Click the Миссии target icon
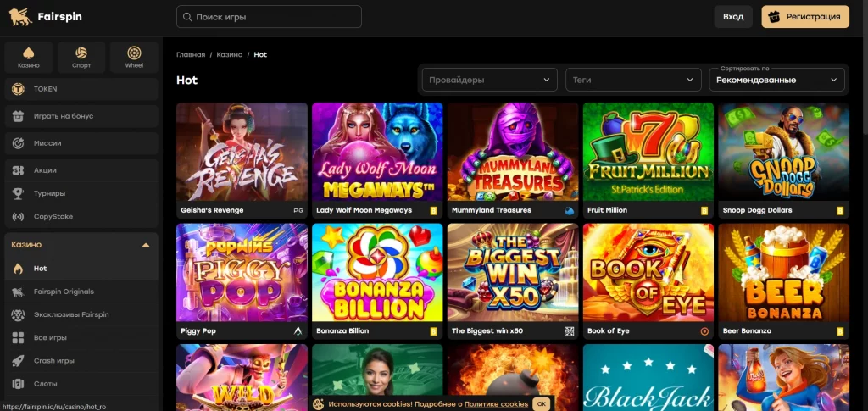 tap(19, 143)
